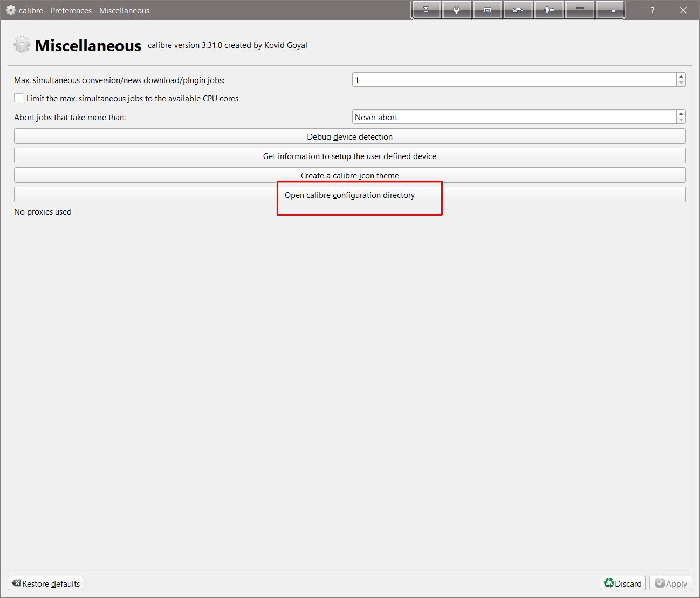Click the rectangle window icon in title bar
The width and height of the screenshot is (700, 598).
click(488, 10)
